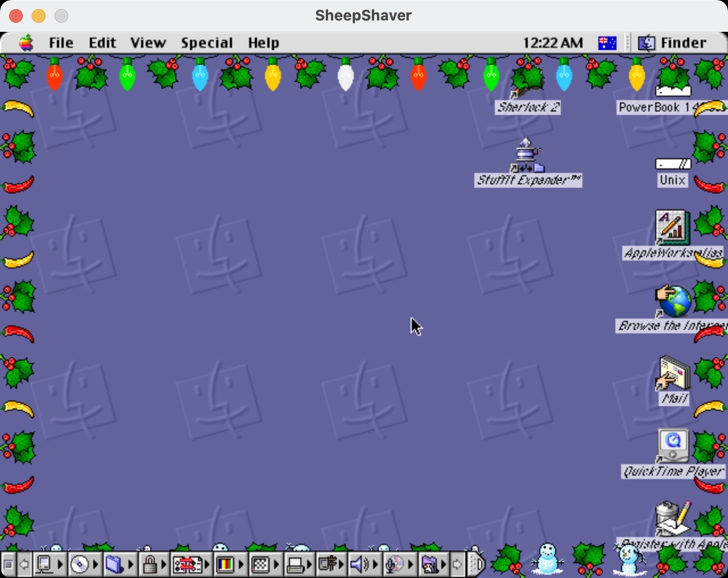The width and height of the screenshot is (728, 578).
Task: Open the Special menu
Action: tap(207, 43)
